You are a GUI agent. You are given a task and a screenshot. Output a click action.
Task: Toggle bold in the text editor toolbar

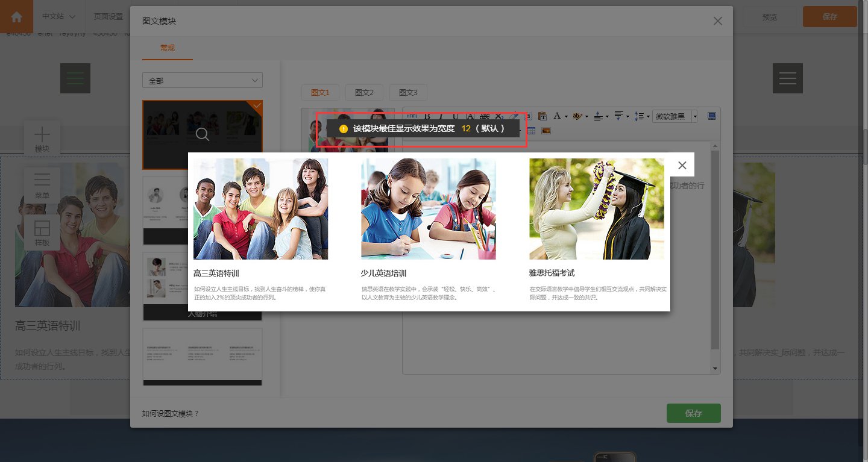427,116
